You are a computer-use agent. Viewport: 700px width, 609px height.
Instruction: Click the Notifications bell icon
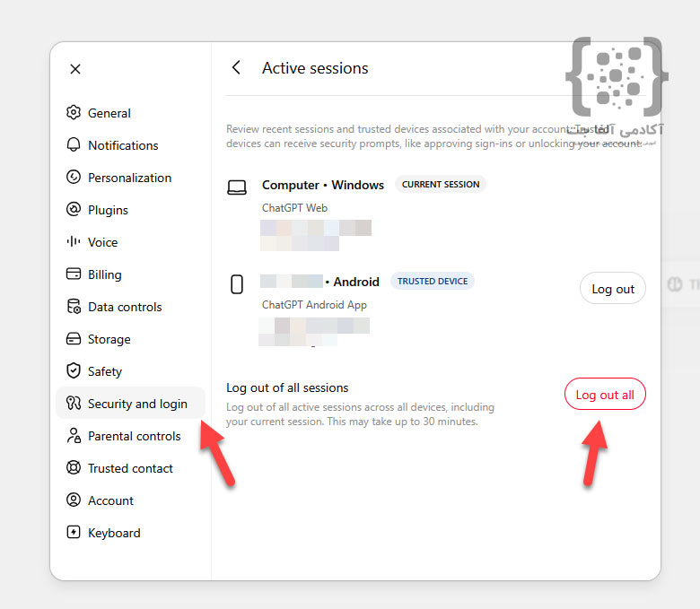[74, 144]
